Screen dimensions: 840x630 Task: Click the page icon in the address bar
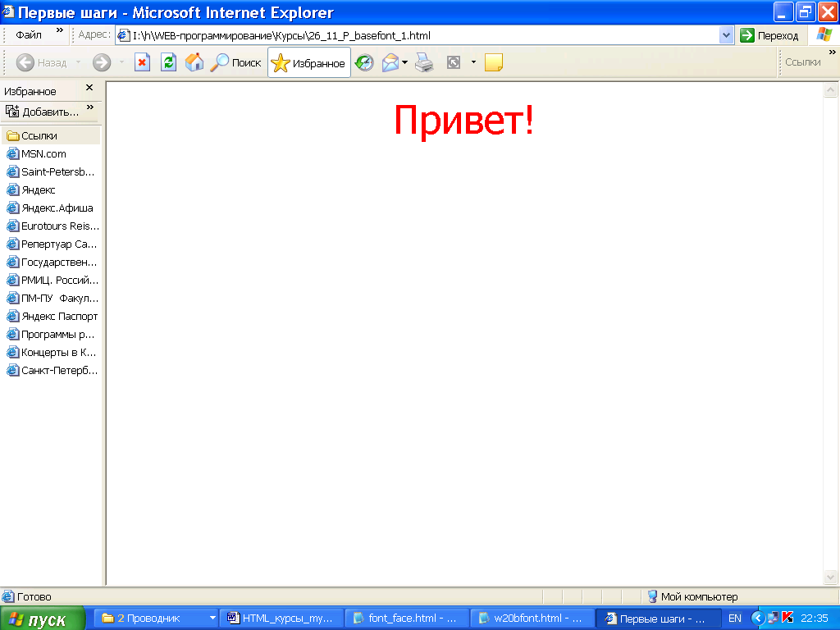pyautogui.click(x=123, y=36)
